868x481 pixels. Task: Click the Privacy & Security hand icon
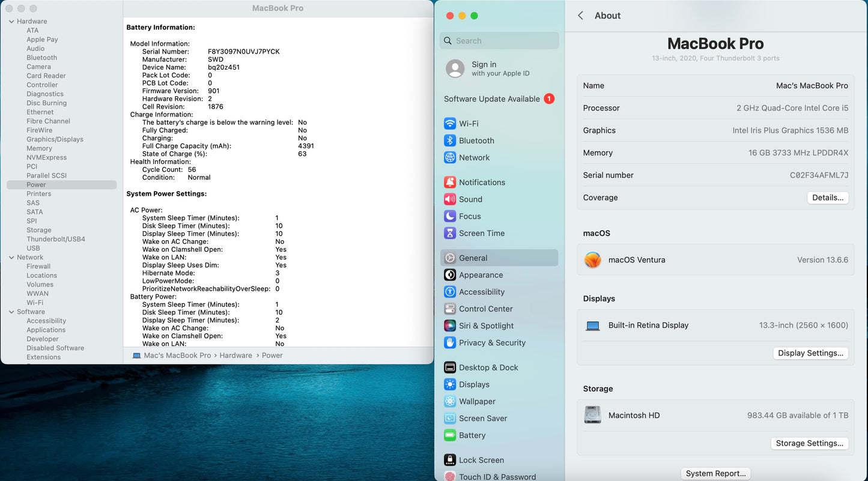450,343
